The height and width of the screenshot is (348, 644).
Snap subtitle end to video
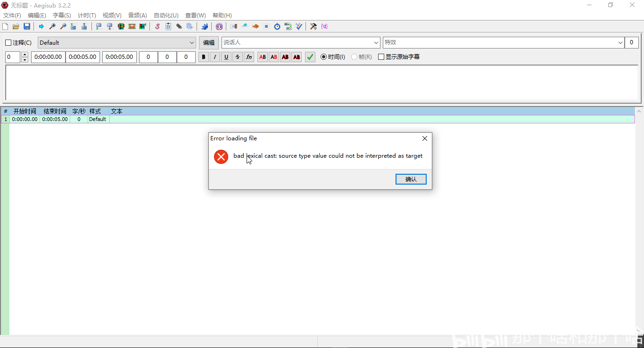110,26
